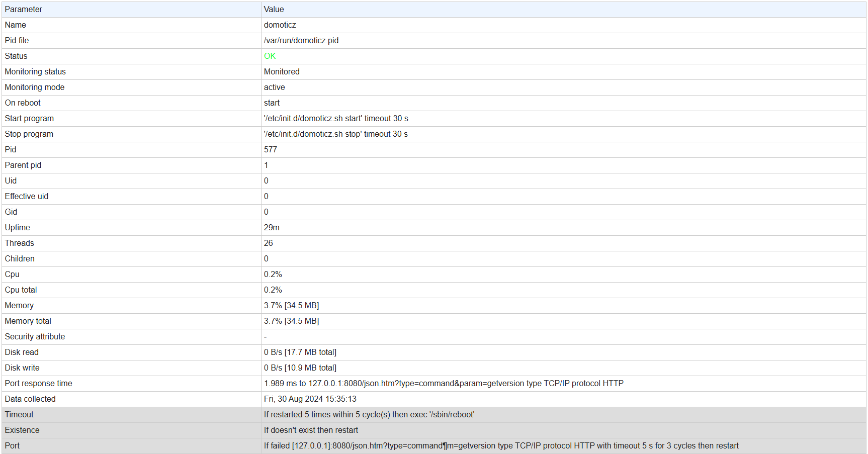Click the 'Value' column header

click(x=274, y=10)
